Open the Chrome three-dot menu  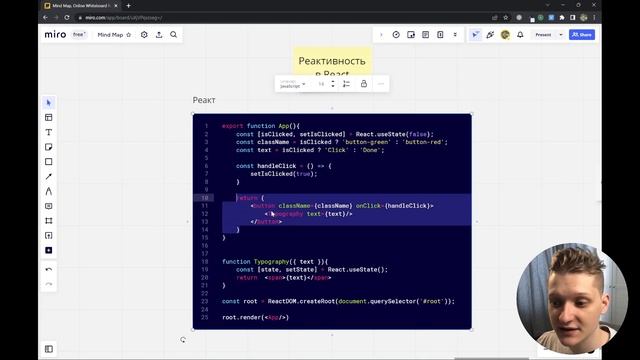tap(594, 18)
